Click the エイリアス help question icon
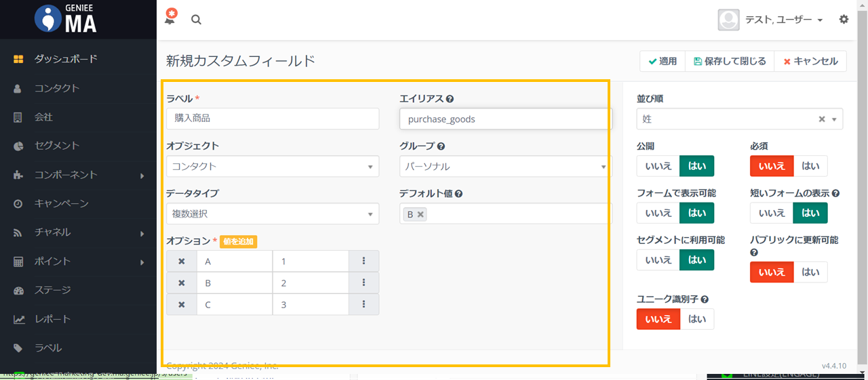 450,99
